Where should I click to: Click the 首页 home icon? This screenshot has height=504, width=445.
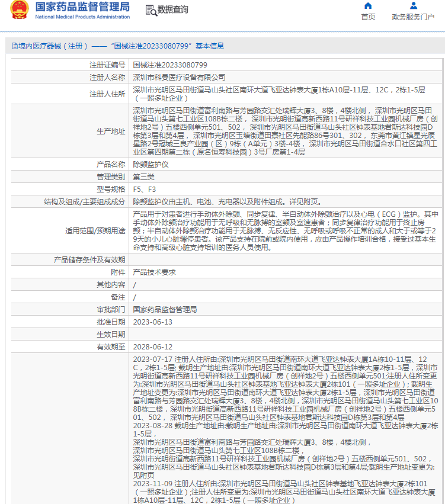point(368,6)
